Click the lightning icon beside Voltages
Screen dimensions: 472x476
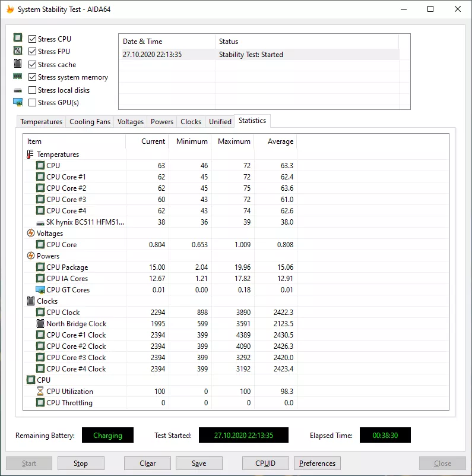click(31, 233)
